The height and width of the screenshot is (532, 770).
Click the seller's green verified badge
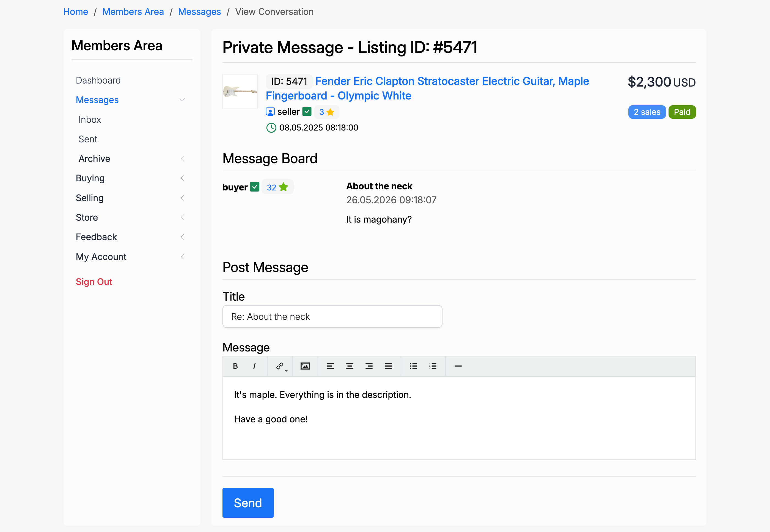click(x=307, y=112)
